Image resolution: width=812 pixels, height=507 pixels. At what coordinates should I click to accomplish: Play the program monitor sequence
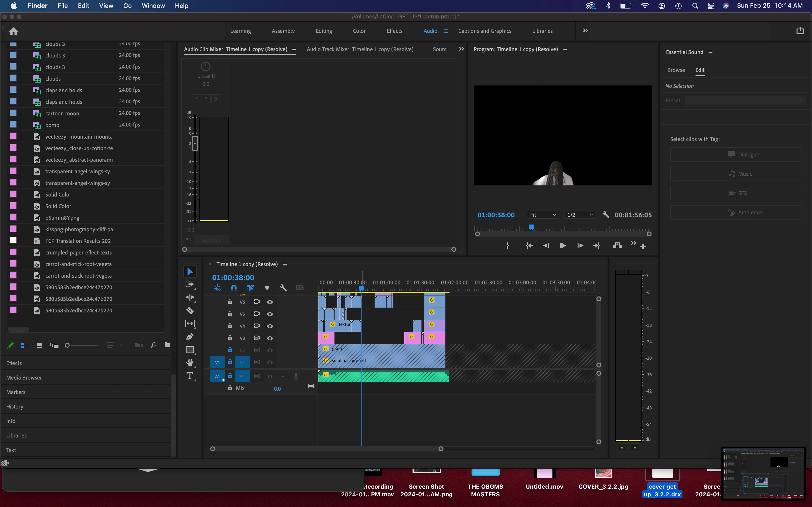tap(563, 246)
